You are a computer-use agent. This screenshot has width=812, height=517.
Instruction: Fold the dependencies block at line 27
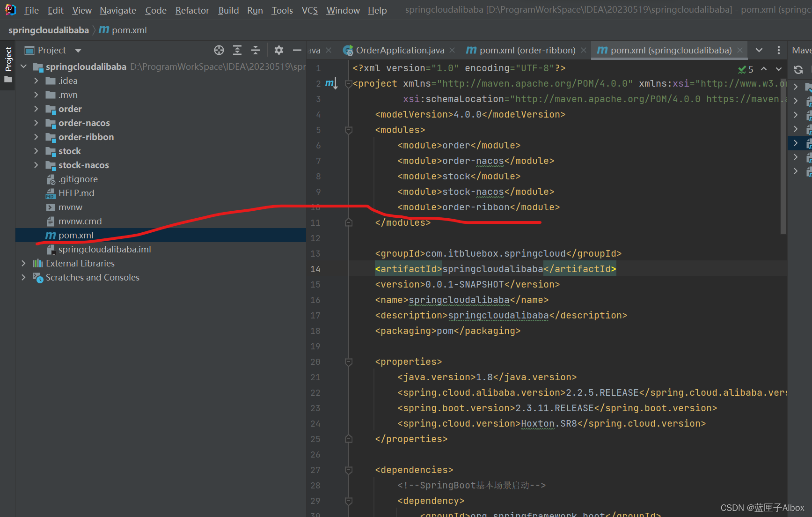[x=349, y=470]
